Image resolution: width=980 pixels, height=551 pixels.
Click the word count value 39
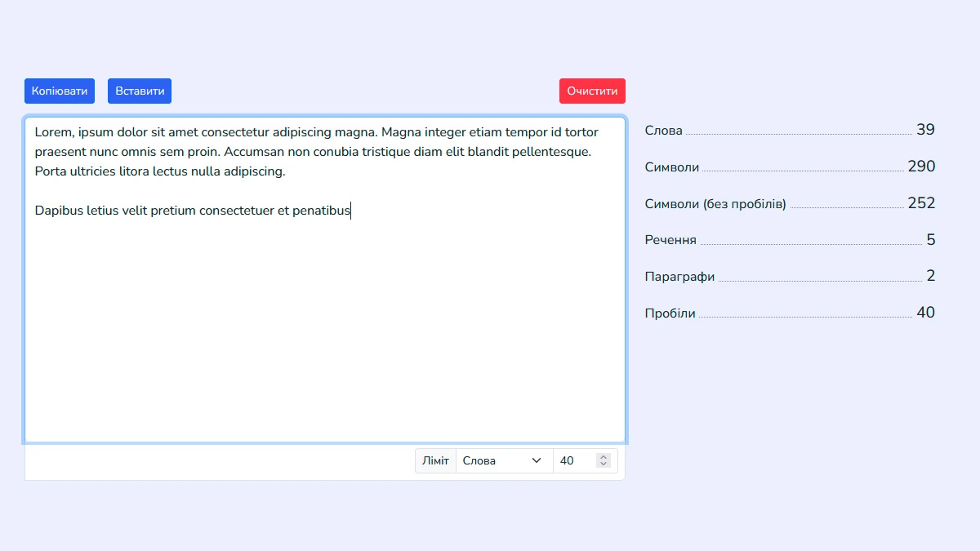click(924, 130)
